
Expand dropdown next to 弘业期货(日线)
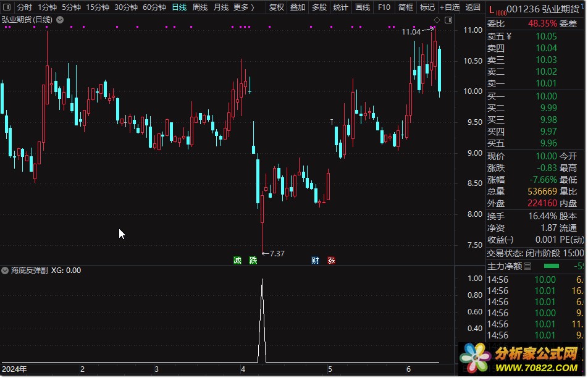pyautogui.click(x=60, y=20)
